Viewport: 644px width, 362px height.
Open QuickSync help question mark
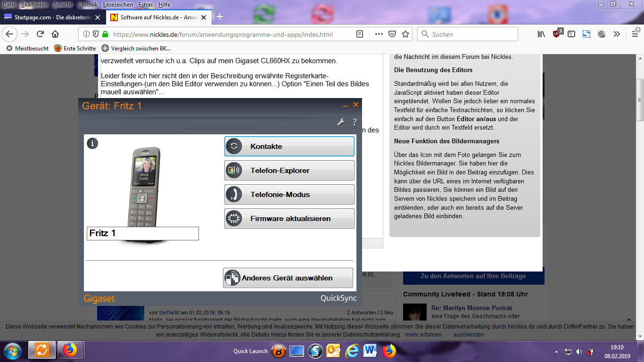pos(355,122)
